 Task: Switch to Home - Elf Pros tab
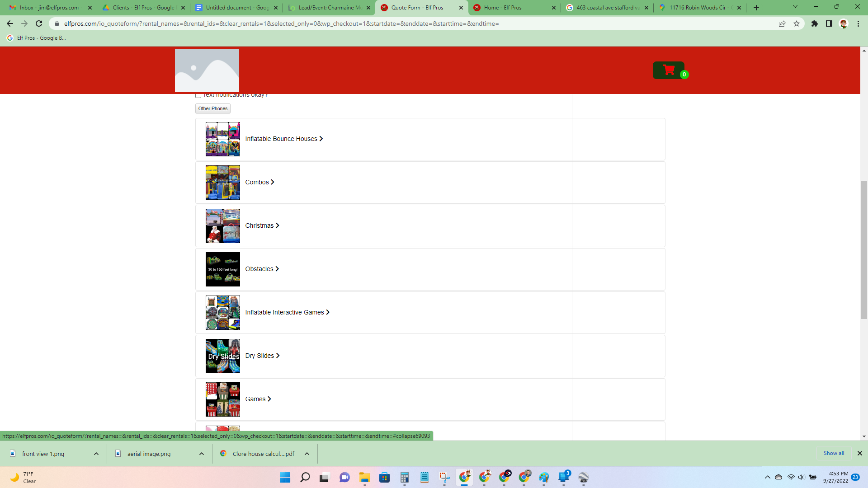click(x=502, y=8)
